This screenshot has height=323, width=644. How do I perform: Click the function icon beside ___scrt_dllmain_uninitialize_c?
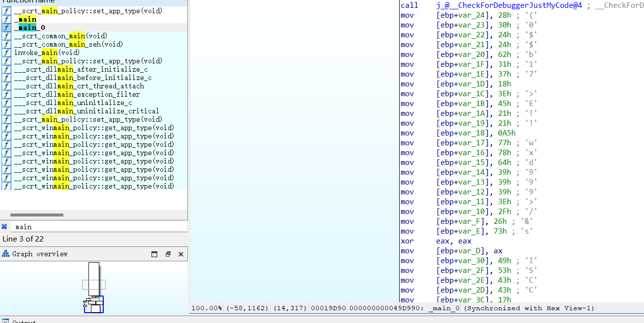[x=6, y=103]
